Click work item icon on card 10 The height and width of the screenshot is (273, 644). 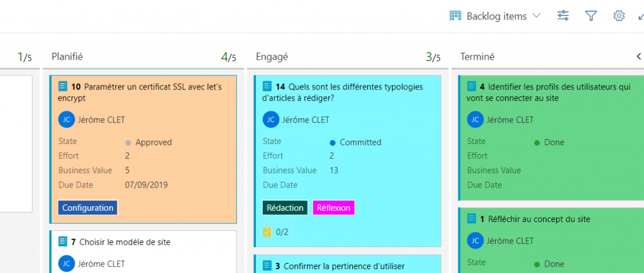pyautogui.click(x=63, y=86)
